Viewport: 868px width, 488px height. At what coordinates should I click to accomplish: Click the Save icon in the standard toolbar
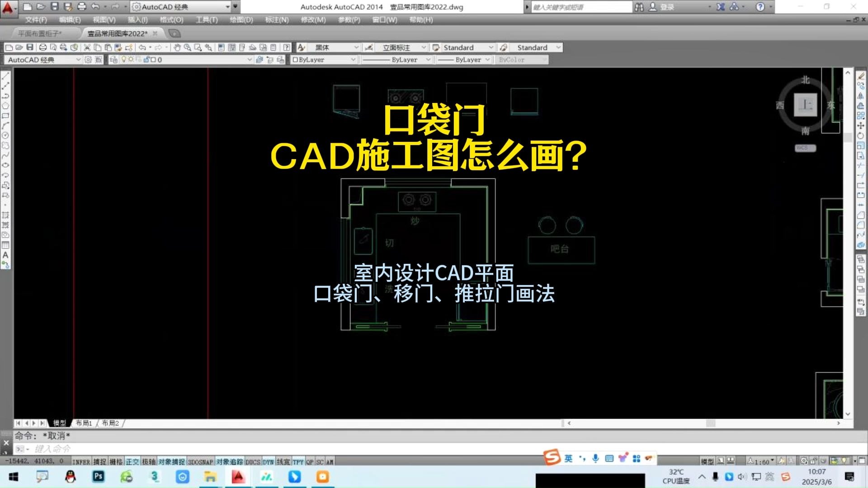coord(30,47)
